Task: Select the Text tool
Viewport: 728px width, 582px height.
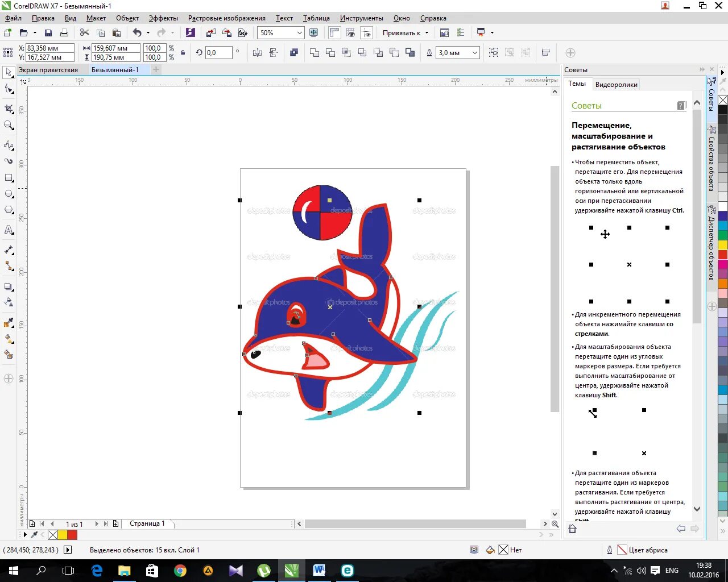Action: [x=9, y=230]
